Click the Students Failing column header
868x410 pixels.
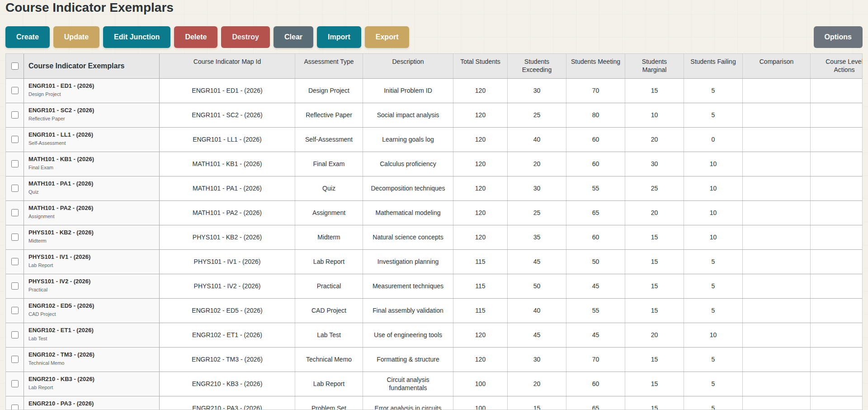pos(712,62)
